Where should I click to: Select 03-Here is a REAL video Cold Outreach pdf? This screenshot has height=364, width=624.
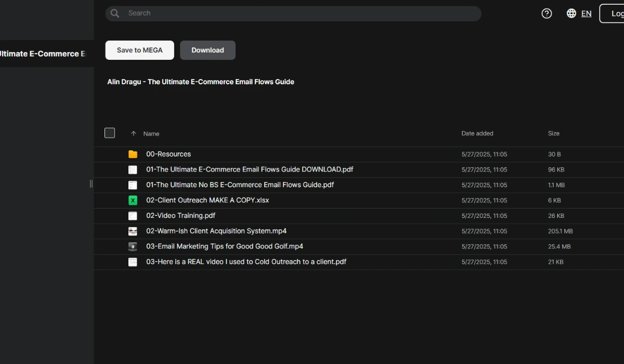(x=246, y=262)
